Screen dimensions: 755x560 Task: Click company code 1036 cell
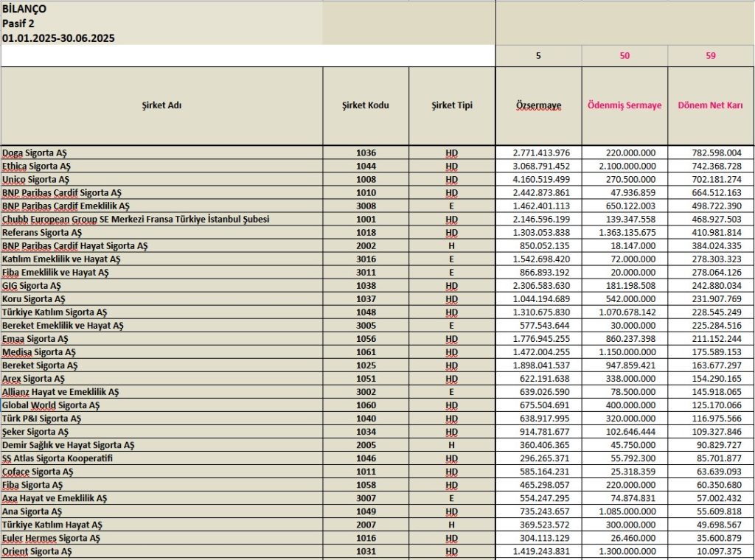pyautogui.click(x=366, y=153)
